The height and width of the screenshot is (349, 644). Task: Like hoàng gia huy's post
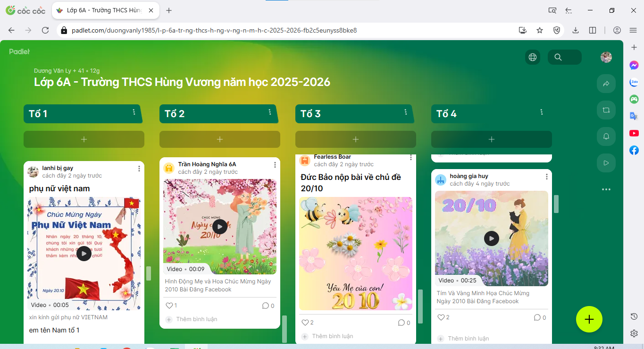pos(441,317)
